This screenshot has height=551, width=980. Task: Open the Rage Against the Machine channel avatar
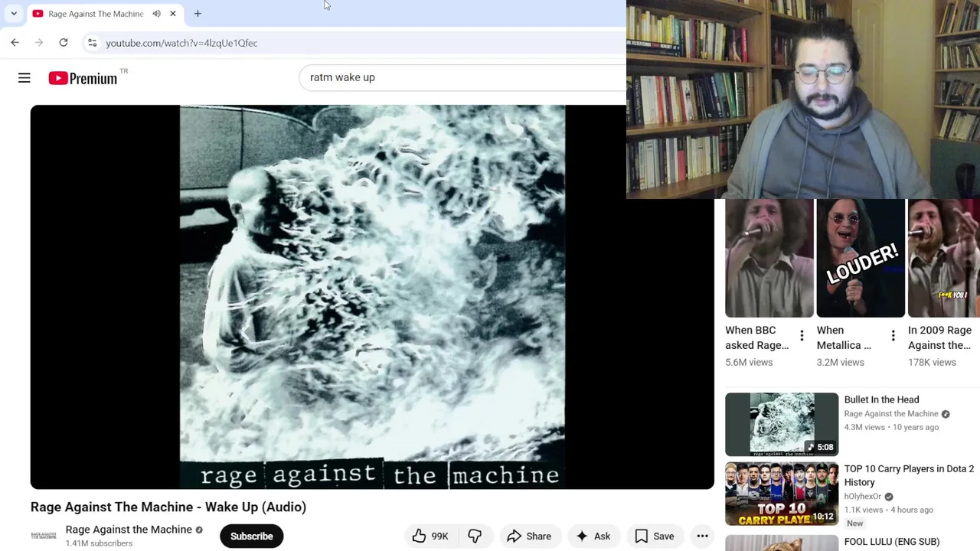click(x=44, y=536)
